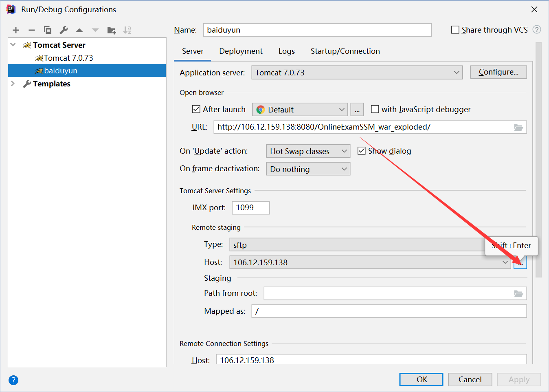Click the help question mark beside VCS

point(537,30)
